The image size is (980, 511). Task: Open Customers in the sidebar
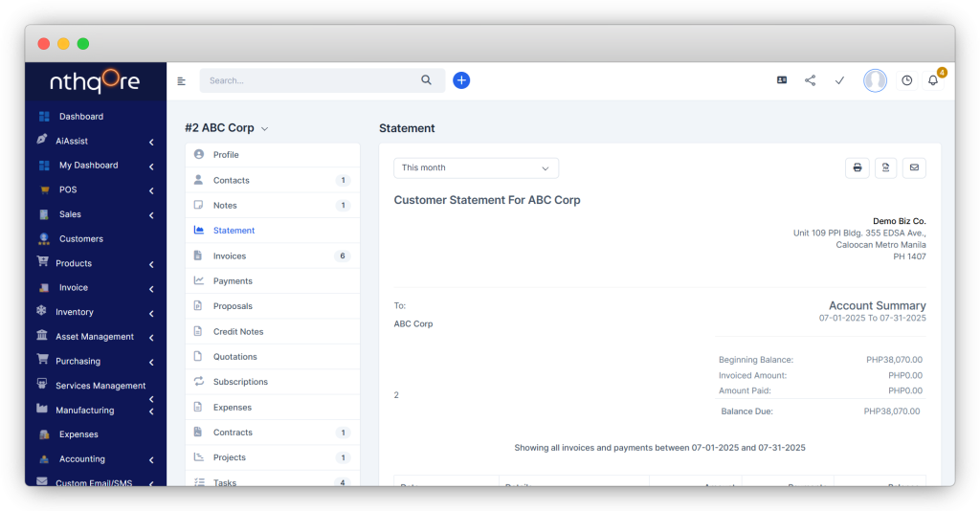tap(81, 239)
